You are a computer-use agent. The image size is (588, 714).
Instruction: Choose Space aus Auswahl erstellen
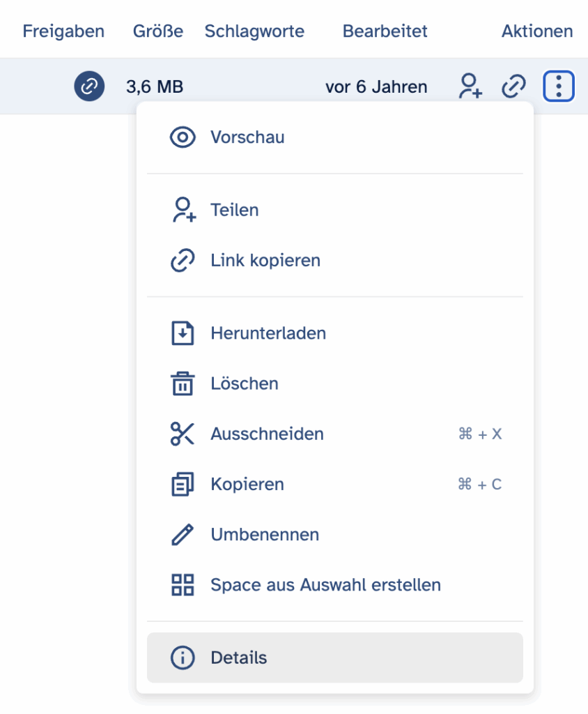click(335, 585)
